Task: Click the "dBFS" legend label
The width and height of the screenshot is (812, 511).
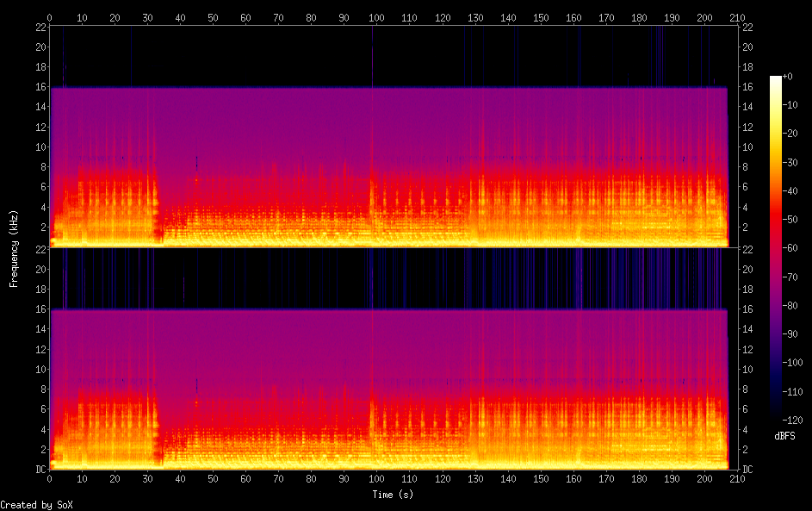Action: (784, 436)
